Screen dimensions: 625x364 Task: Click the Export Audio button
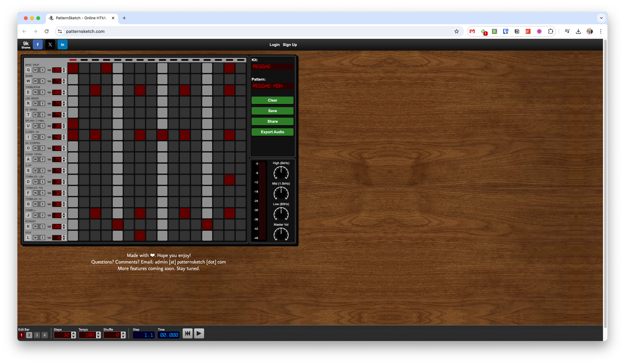pos(272,132)
